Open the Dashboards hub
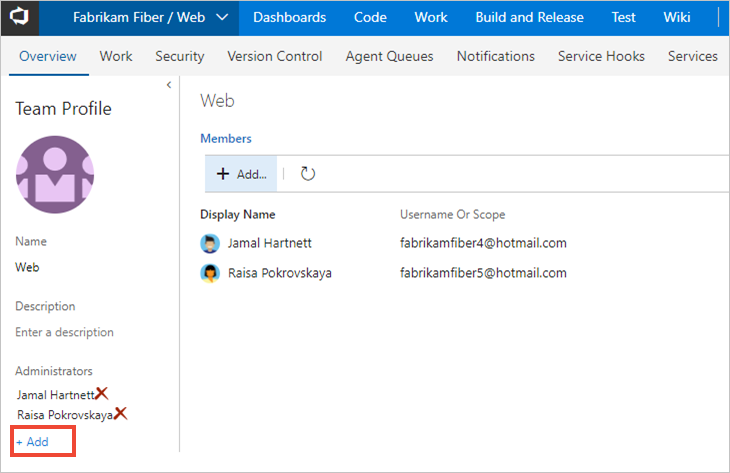The height and width of the screenshot is (473, 730). pyautogui.click(x=290, y=18)
